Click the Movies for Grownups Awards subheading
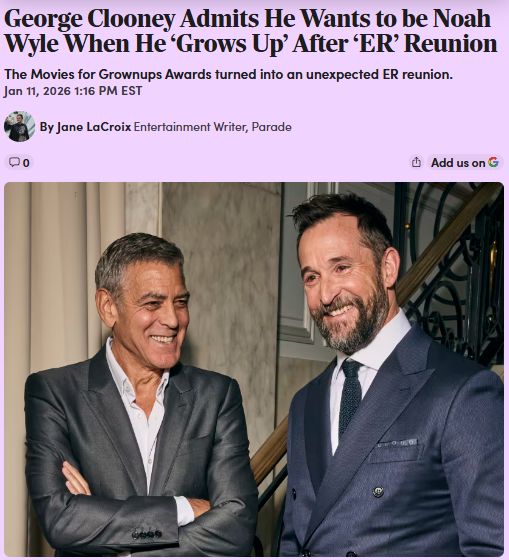509x560 pixels. 228,74
